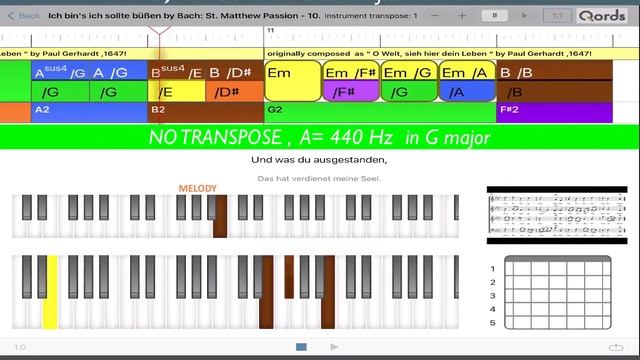Open the sheet music thumbnail

tap(557, 215)
